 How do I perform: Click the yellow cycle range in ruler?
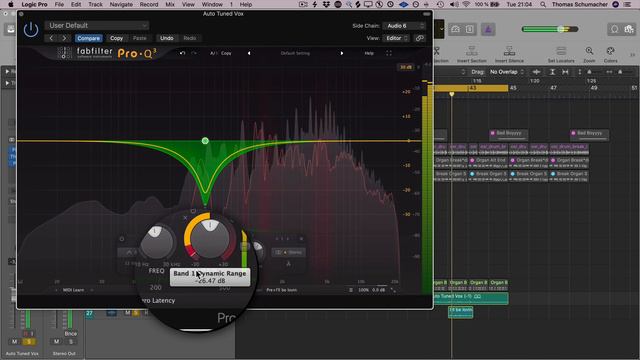[471, 88]
